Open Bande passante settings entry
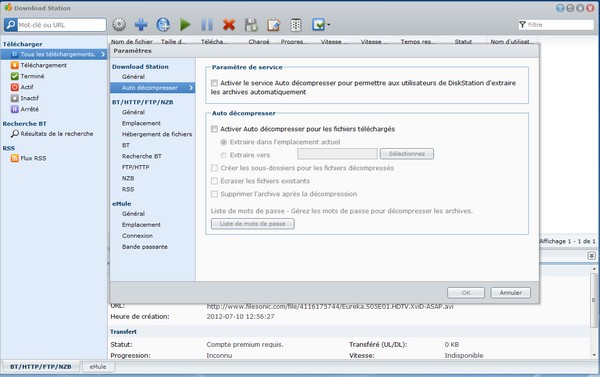 [145, 247]
